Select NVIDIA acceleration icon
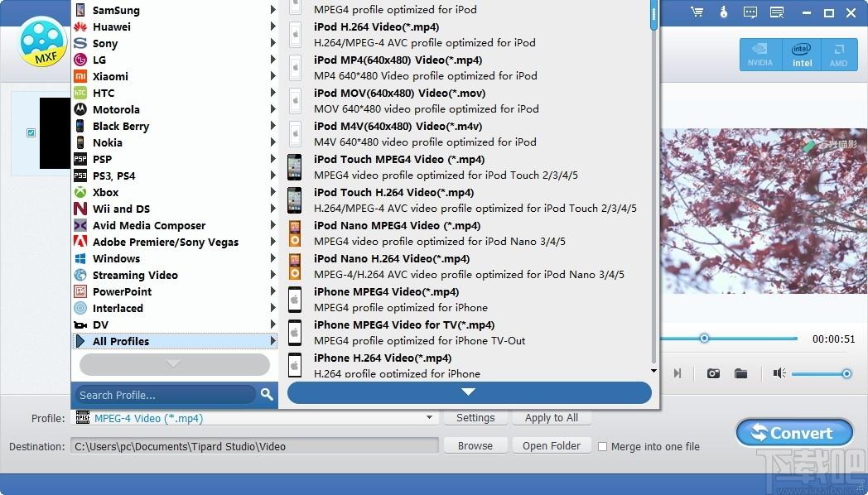This screenshot has height=495, width=868. tap(760, 55)
